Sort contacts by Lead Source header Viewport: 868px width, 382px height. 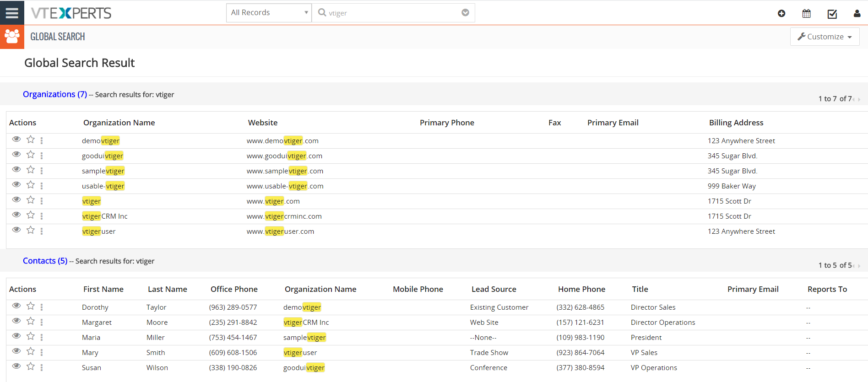click(x=494, y=289)
